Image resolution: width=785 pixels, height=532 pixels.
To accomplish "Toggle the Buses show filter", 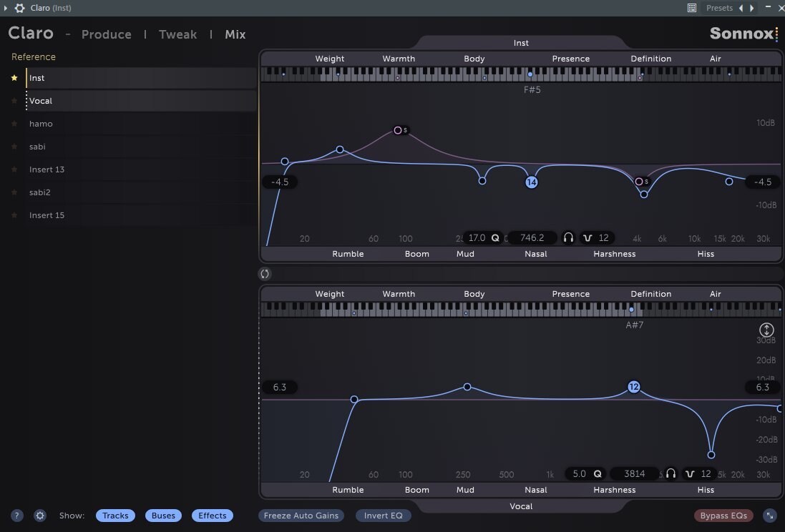I will (163, 516).
